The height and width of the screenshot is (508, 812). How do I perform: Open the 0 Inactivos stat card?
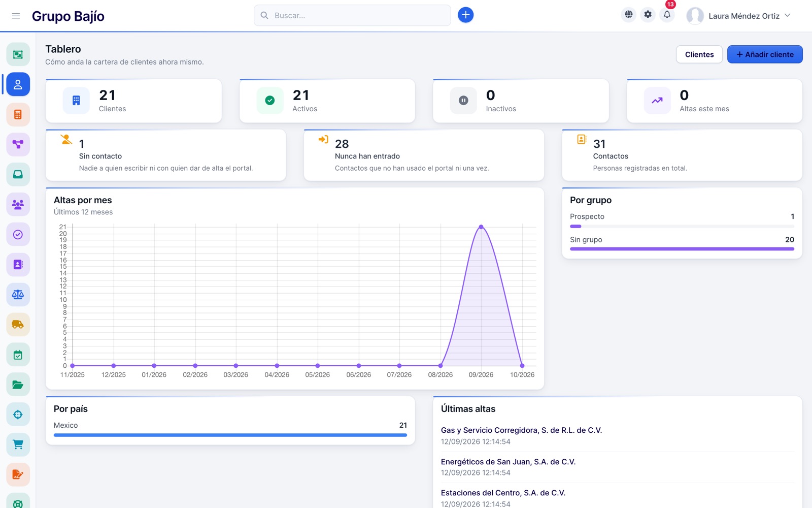tap(521, 101)
